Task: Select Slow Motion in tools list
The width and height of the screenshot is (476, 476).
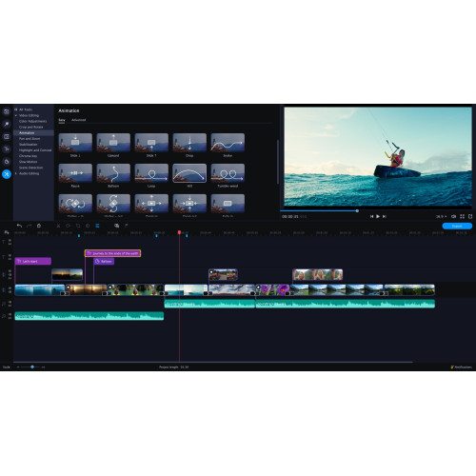Action: point(28,162)
